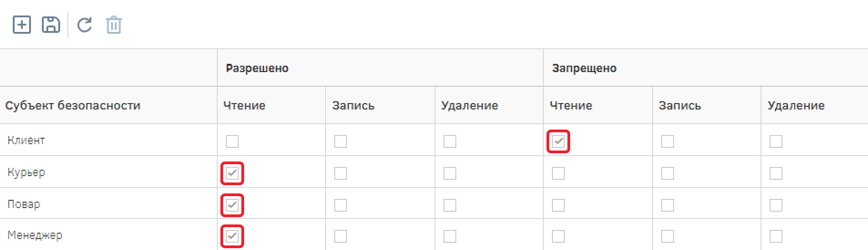
Task: Check forbidden Удаление for Курьер
Action: click(776, 173)
